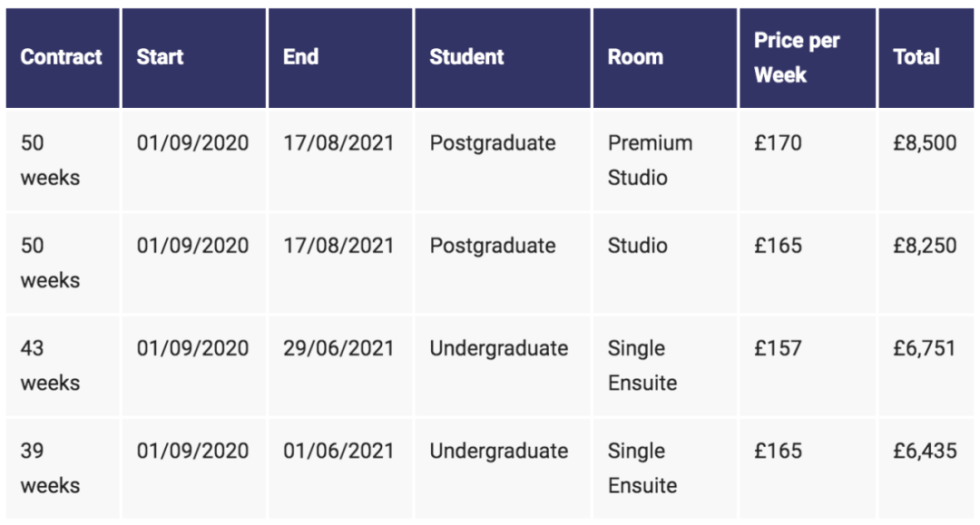Click the Student column header
This screenshot has width=980, height=525.
point(503,58)
